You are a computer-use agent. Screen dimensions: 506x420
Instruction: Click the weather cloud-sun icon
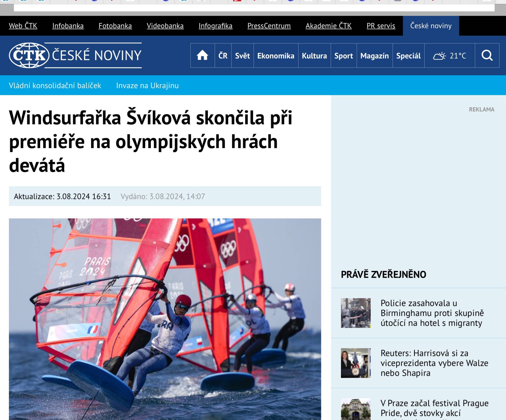click(x=439, y=56)
